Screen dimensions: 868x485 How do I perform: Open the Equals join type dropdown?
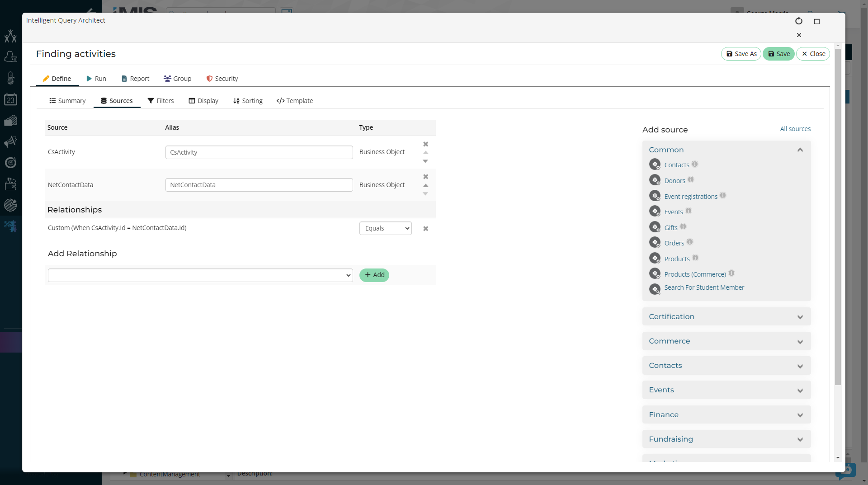(x=385, y=228)
